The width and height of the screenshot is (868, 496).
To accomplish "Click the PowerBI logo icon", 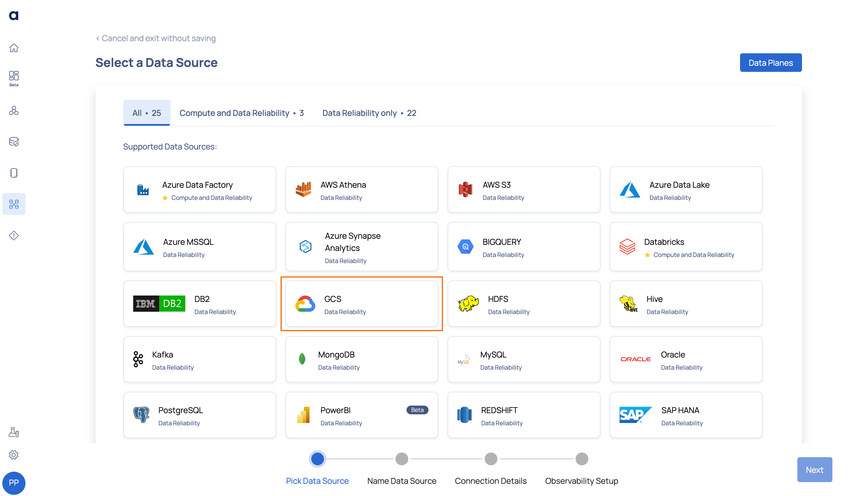I will 303,415.
